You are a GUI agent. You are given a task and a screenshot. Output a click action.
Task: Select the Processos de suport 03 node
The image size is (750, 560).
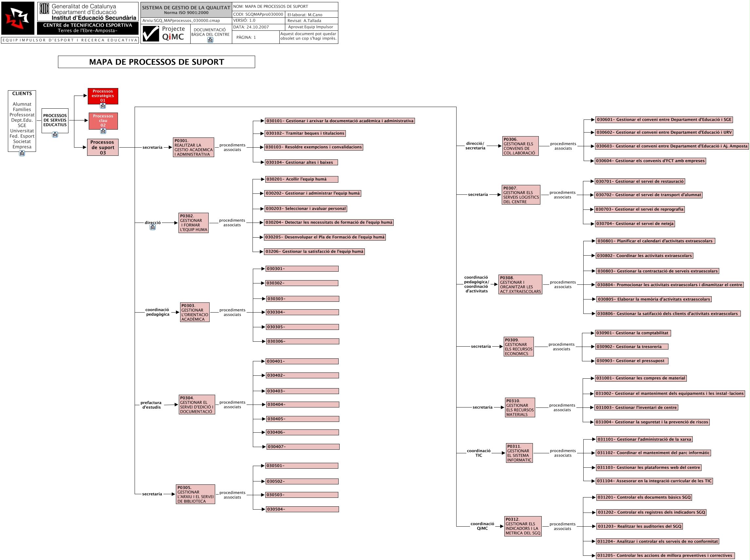pyautogui.click(x=103, y=147)
